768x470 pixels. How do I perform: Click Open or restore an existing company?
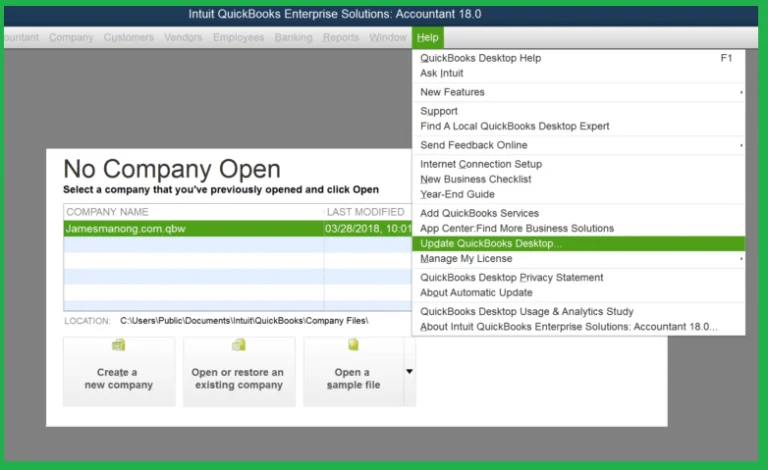[239, 372]
